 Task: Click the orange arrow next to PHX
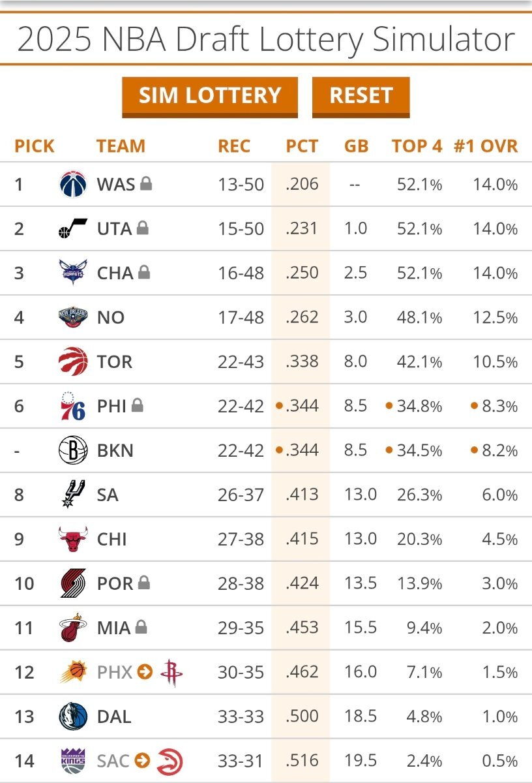(x=145, y=672)
